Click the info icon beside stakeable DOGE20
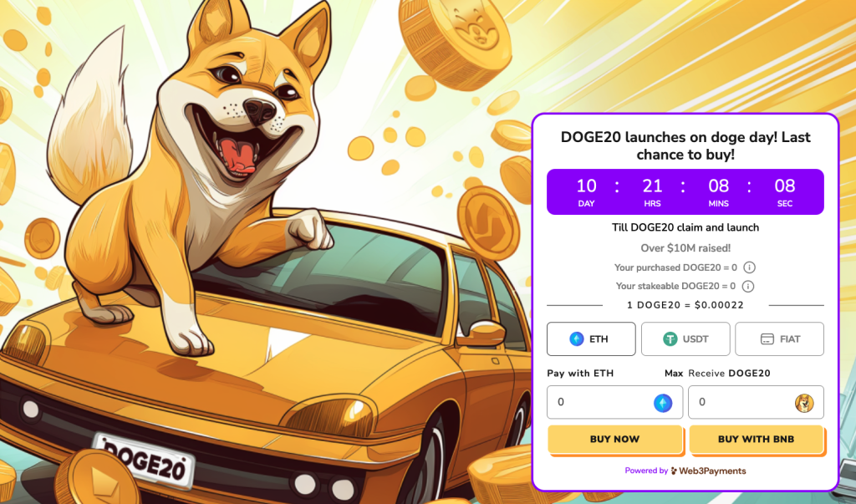This screenshot has width=856, height=504. 748,286
